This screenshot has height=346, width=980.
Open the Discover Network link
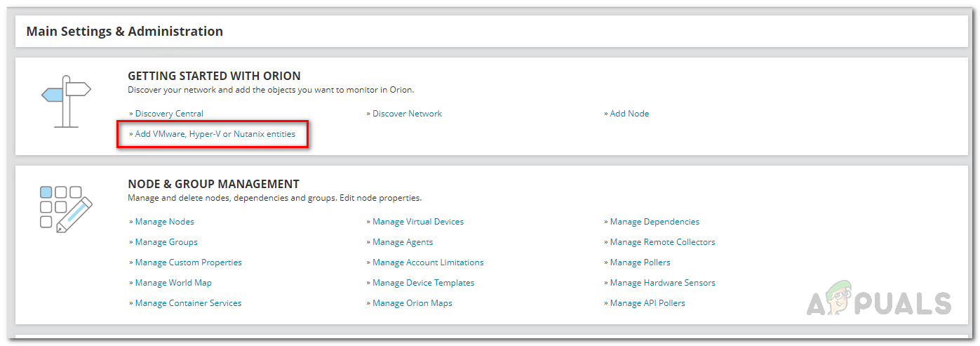tap(407, 114)
